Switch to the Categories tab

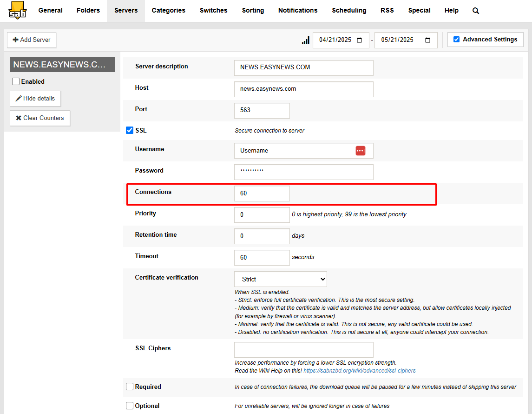(x=168, y=11)
